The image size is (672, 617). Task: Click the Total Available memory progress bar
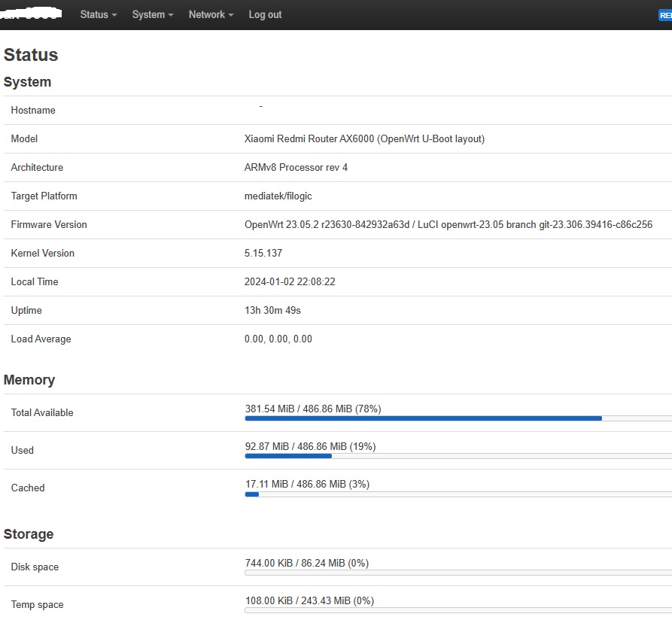coord(458,418)
